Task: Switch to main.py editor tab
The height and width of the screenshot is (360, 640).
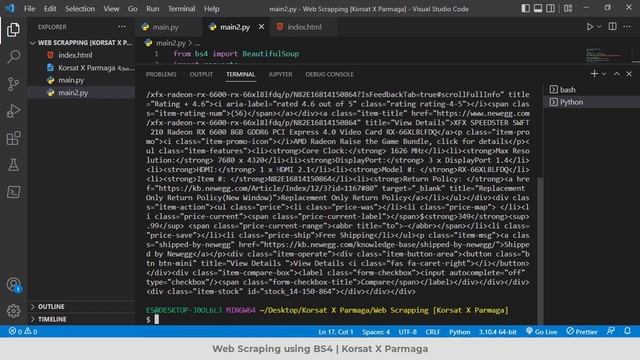Action: click(165, 27)
